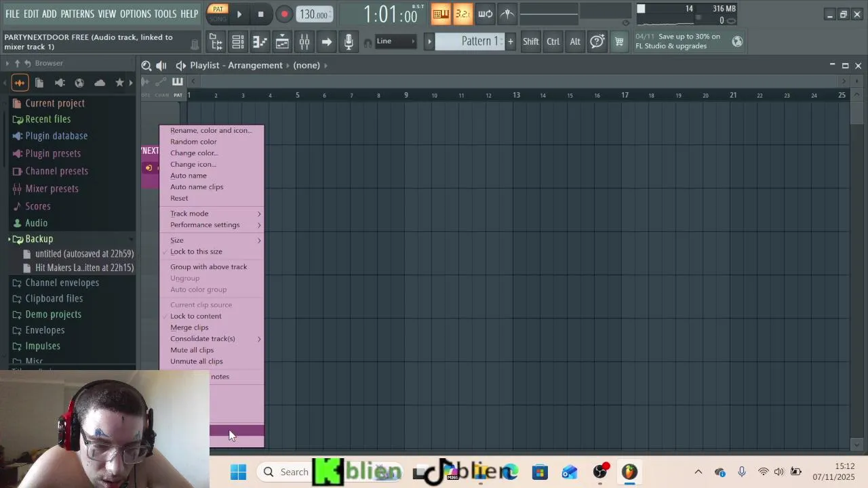This screenshot has height=488, width=868.
Task: Toggle the loop recording icon
Action: pos(485,14)
